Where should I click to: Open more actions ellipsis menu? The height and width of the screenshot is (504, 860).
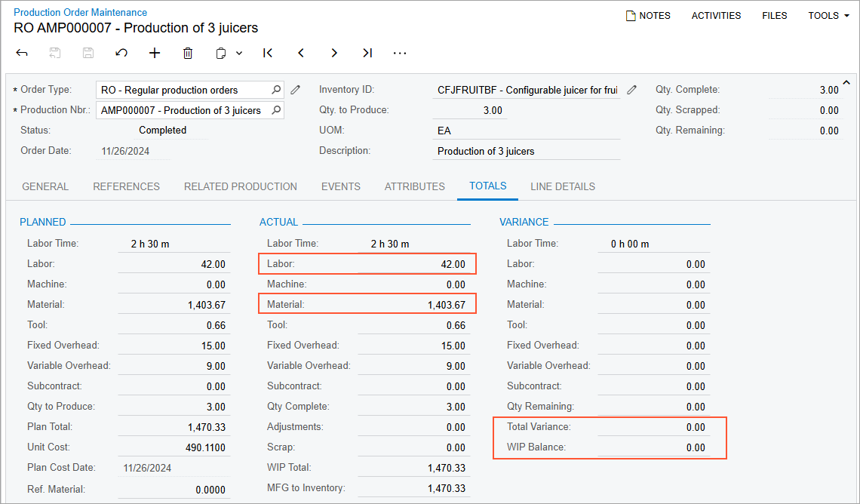400,53
